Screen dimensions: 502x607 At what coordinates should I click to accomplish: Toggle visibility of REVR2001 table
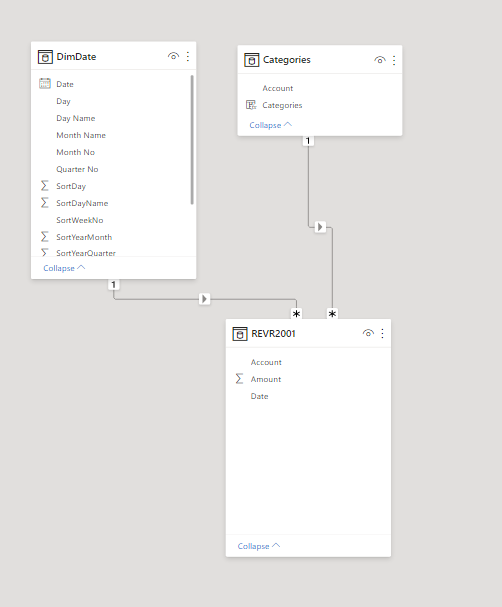pyautogui.click(x=368, y=333)
